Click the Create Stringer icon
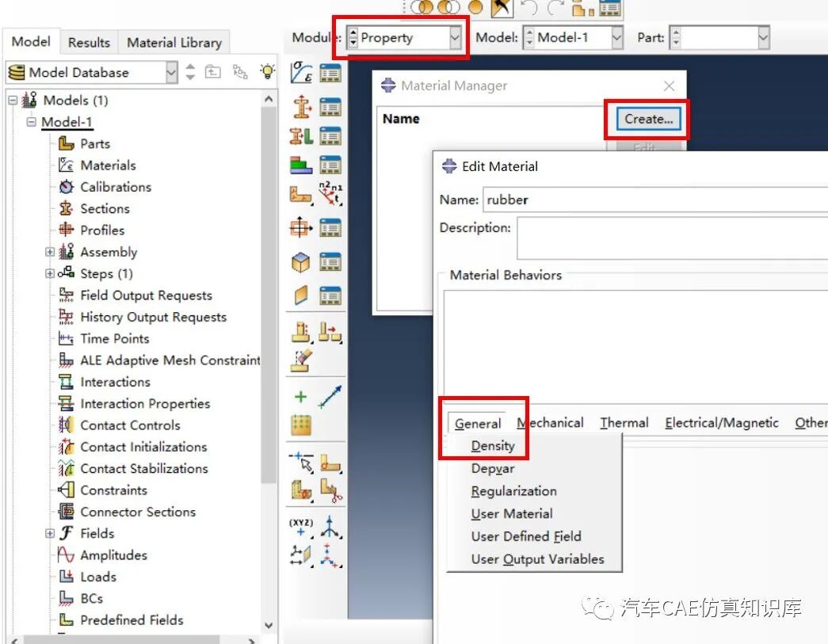The image size is (828, 644). [301, 295]
